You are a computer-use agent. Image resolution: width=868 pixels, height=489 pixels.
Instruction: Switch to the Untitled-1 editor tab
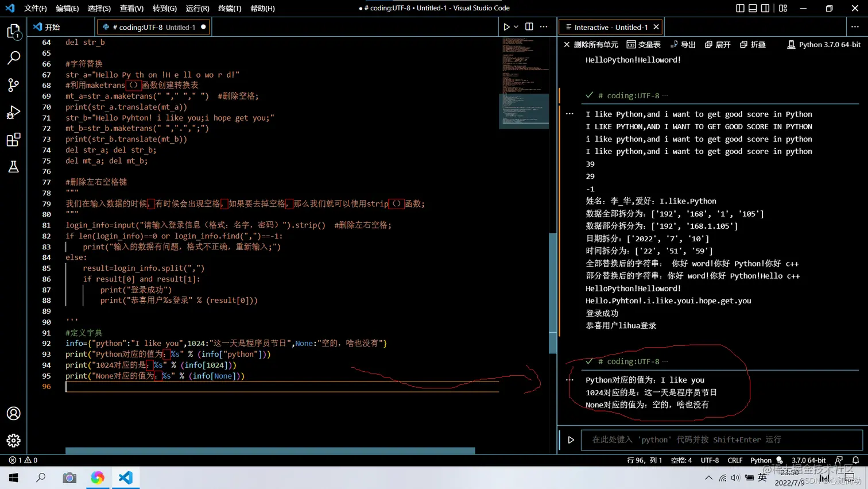(x=154, y=27)
